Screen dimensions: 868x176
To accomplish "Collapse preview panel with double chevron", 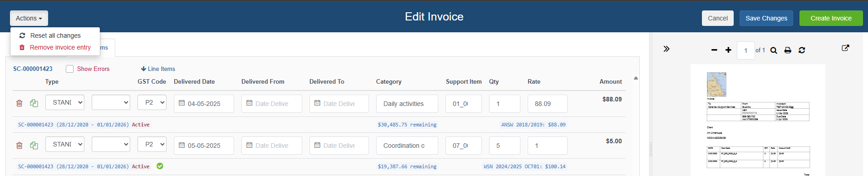I will pos(666,49).
